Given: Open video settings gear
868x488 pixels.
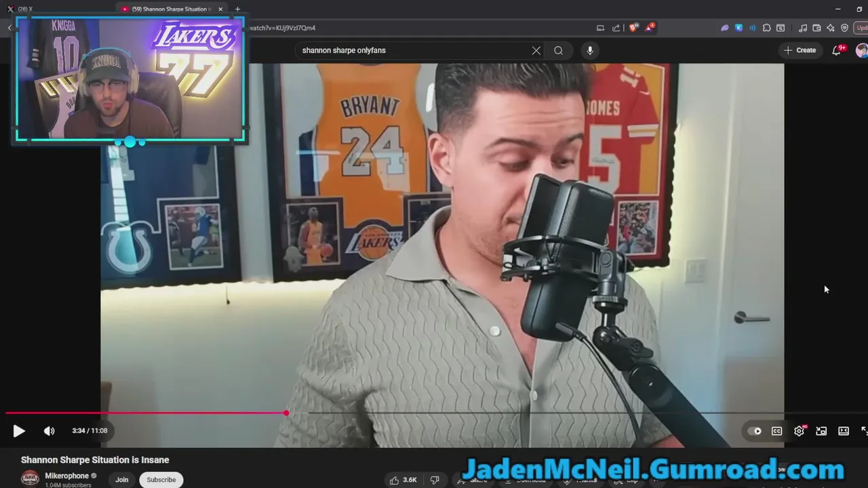Looking at the screenshot, I should point(800,430).
